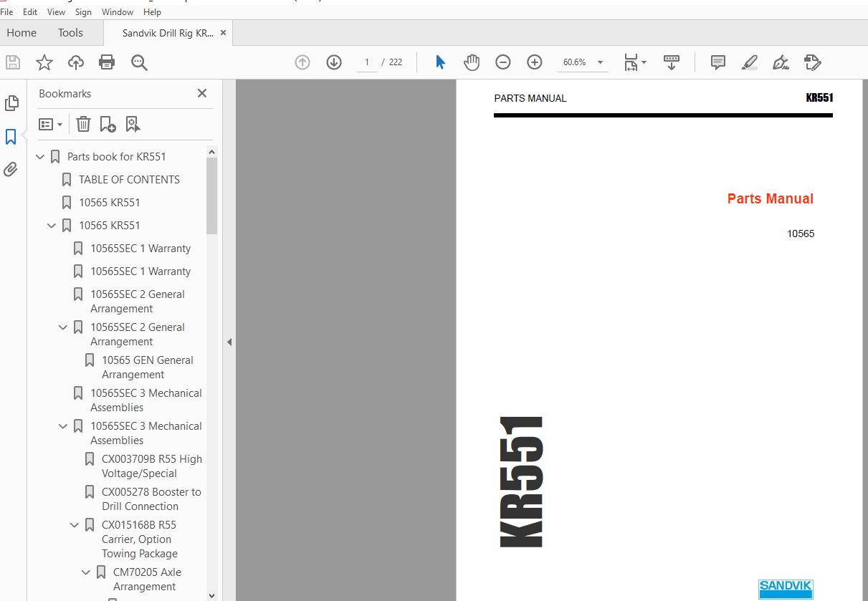Collapse the Parts book for KR551 bookmark
The image size is (868, 601).
click(40, 157)
